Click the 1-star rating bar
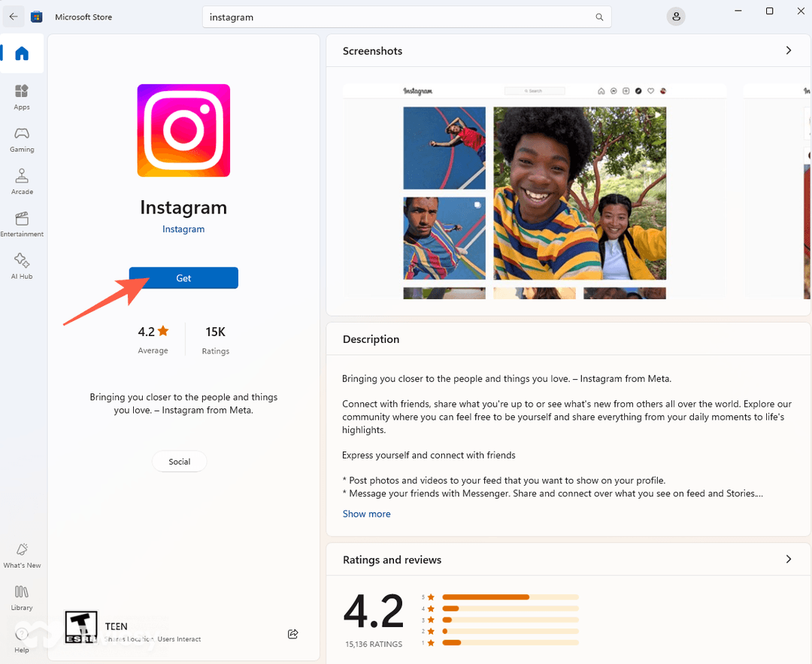This screenshot has width=812, height=664. point(510,643)
